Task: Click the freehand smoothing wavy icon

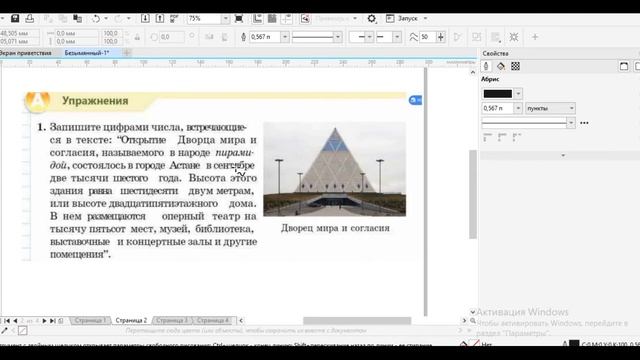Action: click(413, 37)
